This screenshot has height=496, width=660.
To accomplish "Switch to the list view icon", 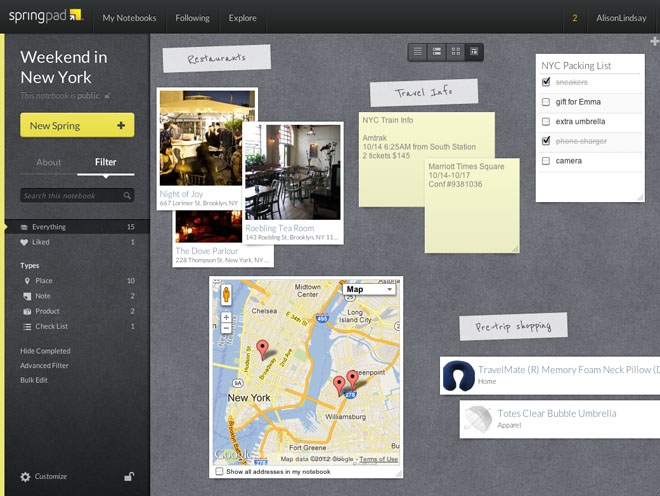I will click(x=418, y=51).
